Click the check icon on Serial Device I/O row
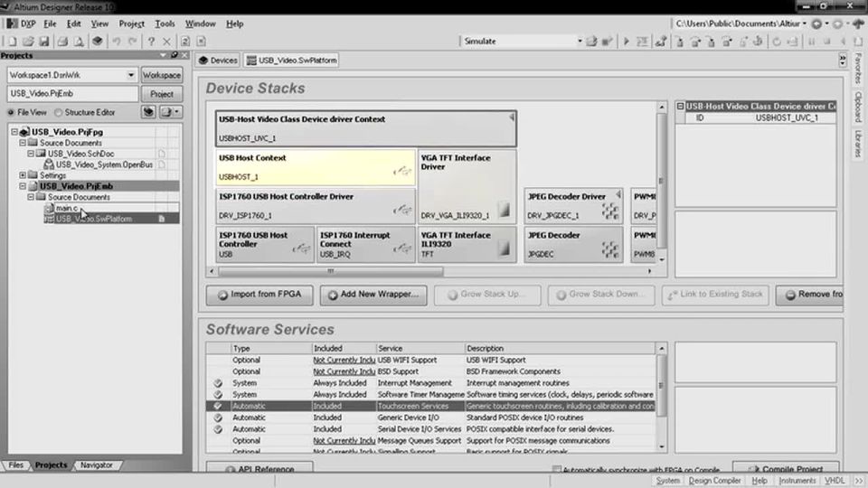The height and width of the screenshot is (488, 868). (218, 429)
